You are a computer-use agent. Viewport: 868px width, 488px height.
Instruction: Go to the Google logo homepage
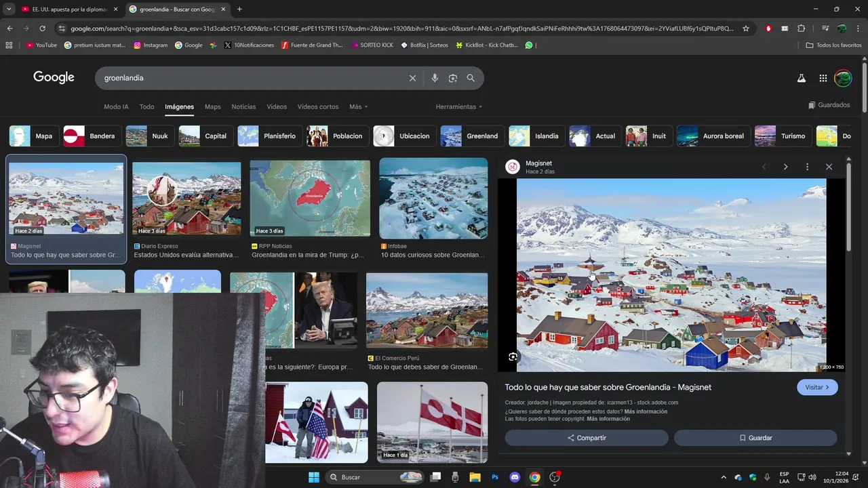(54, 77)
